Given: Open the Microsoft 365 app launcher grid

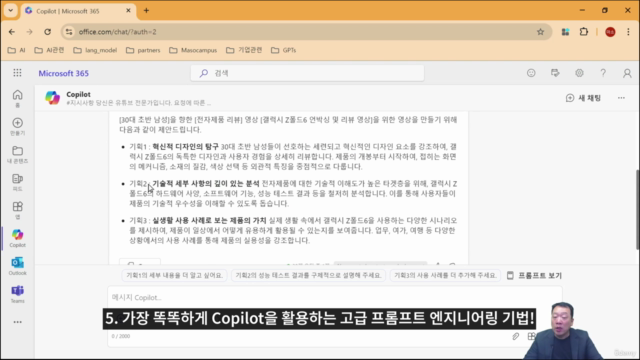Looking at the screenshot, I should 17,73.
